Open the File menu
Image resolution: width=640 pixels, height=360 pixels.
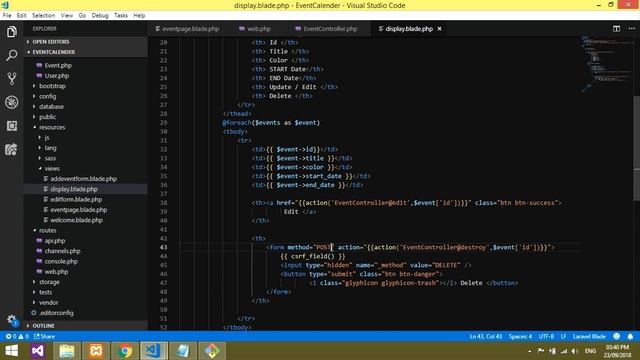coord(7,16)
